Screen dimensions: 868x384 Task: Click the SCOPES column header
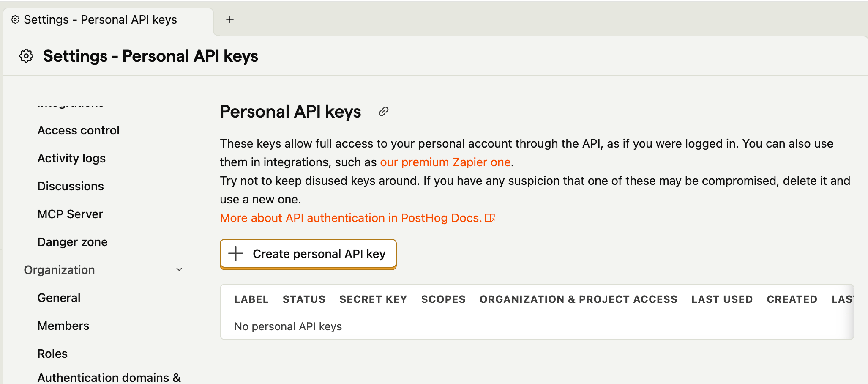443,299
